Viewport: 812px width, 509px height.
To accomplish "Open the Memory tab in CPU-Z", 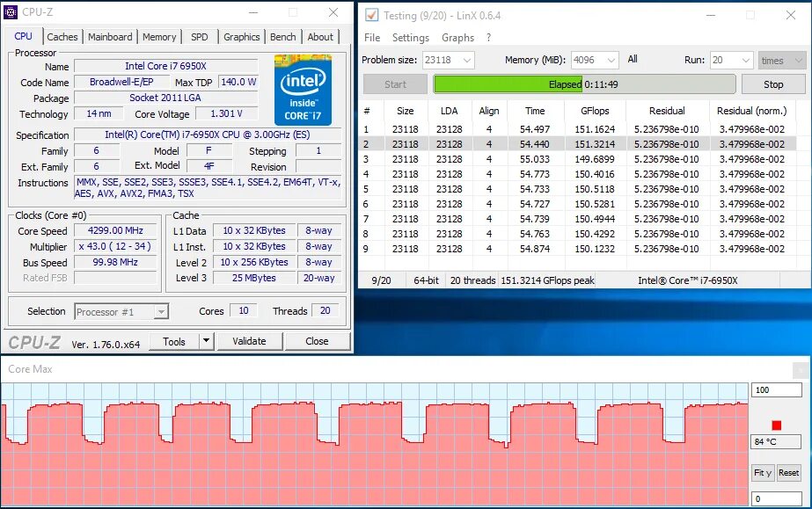I will pyautogui.click(x=159, y=37).
